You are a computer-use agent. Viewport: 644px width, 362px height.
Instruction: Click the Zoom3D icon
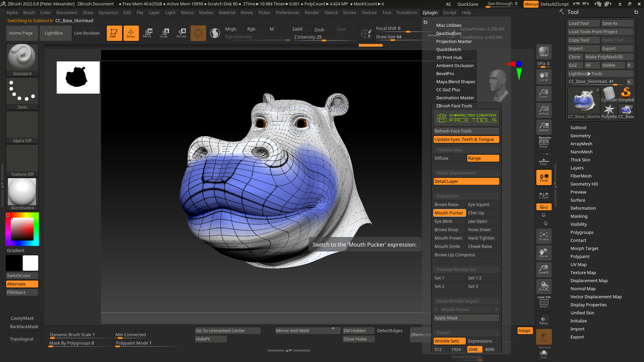coord(544,269)
